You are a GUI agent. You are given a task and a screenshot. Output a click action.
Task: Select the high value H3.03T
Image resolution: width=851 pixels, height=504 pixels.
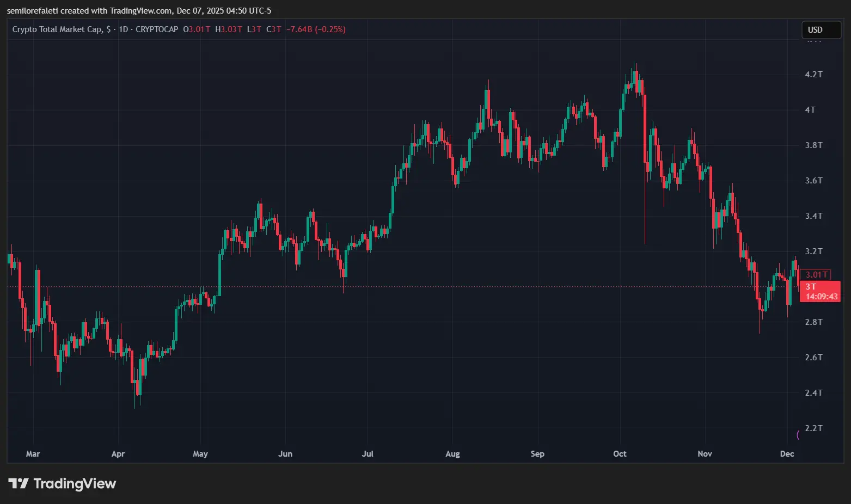tap(229, 29)
